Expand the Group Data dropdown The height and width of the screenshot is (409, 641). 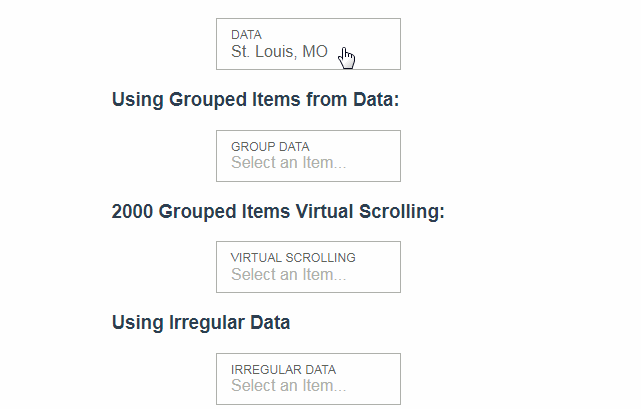(308, 156)
